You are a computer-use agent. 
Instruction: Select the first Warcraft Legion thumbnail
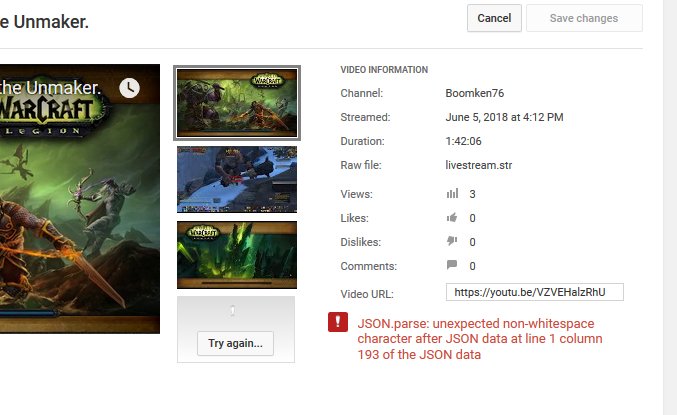[x=237, y=103]
